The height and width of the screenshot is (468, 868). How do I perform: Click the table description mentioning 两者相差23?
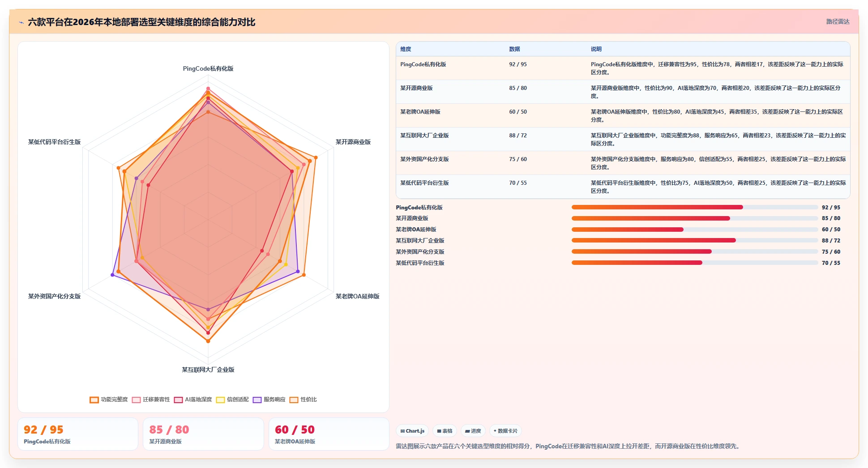(718, 140)
